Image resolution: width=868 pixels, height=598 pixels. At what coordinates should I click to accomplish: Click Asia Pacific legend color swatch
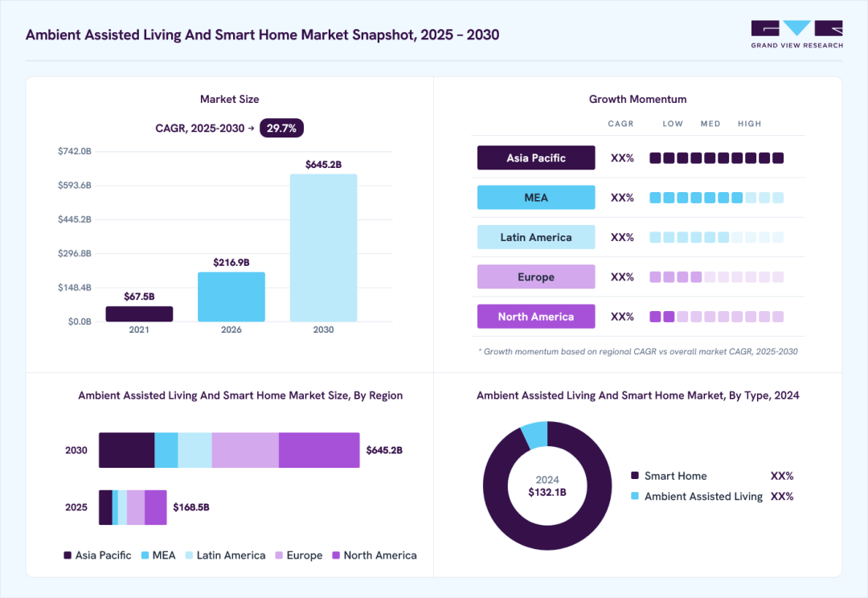pos(68,555)
